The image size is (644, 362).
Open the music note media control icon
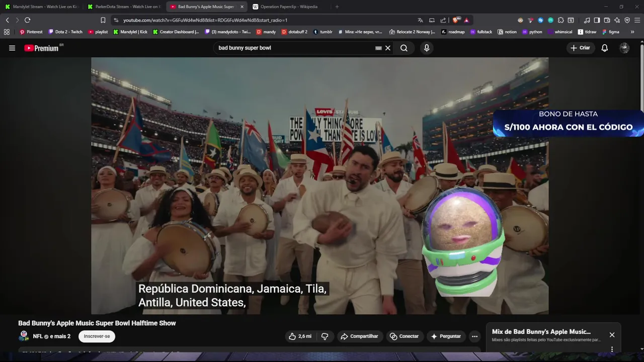587,20
